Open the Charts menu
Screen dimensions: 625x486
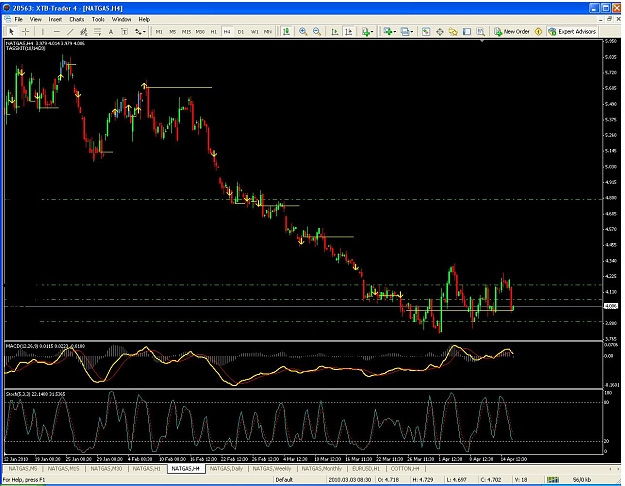point(77,19)
